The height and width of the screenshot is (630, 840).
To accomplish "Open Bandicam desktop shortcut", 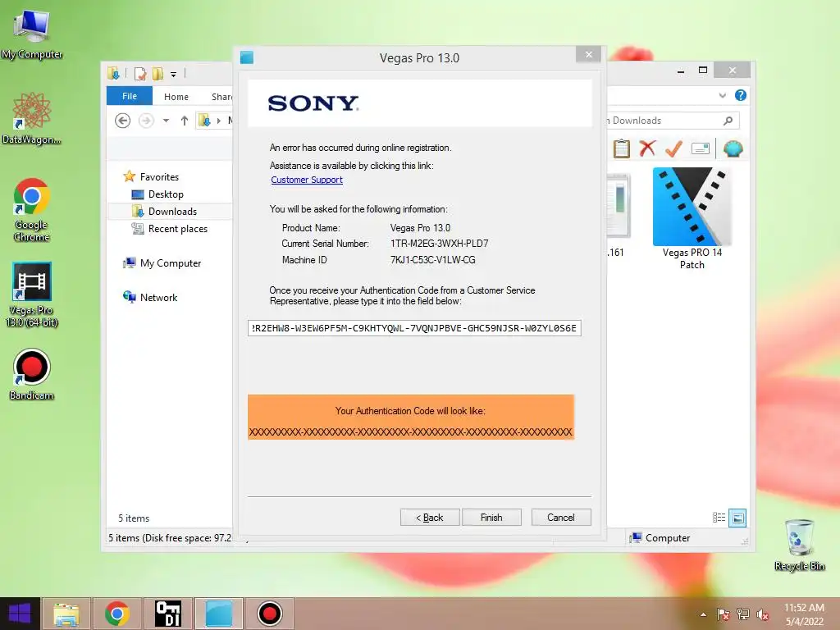I will pyautogui.click(x=32, y=374).
